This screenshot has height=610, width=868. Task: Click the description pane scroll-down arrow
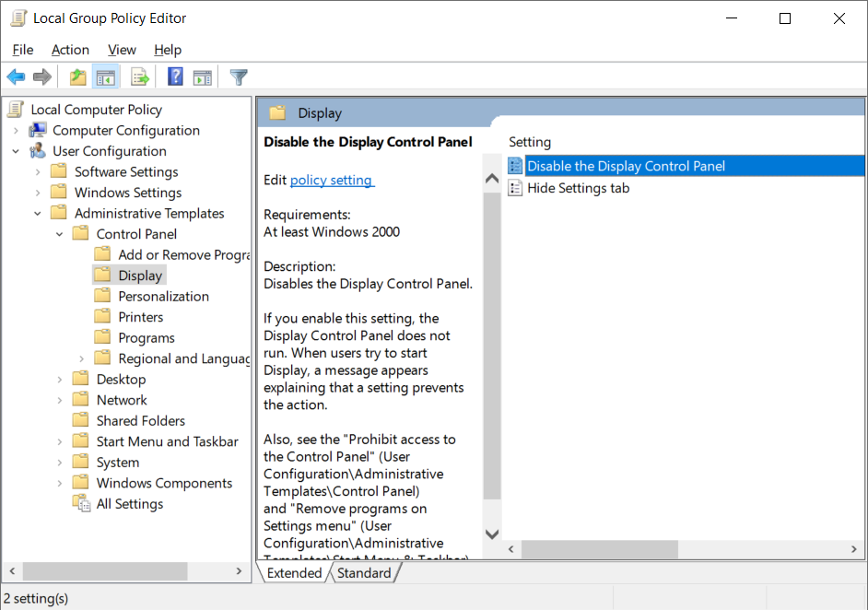pyautogui.click(x=492, y=534)
